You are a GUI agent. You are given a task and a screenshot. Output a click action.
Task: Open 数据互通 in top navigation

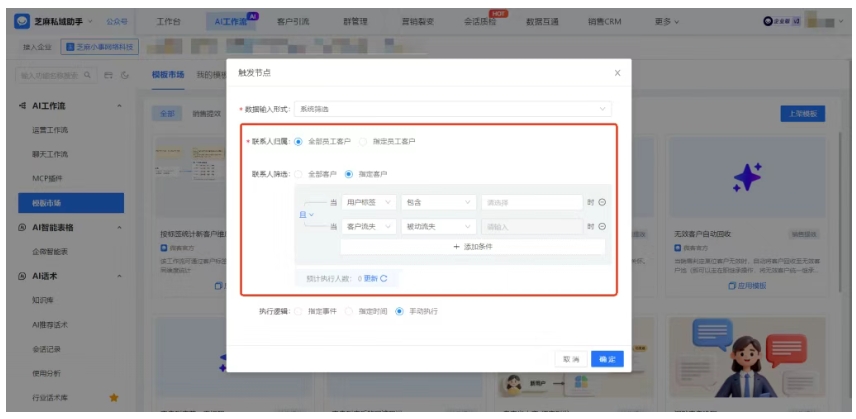(x=542, y=22)
